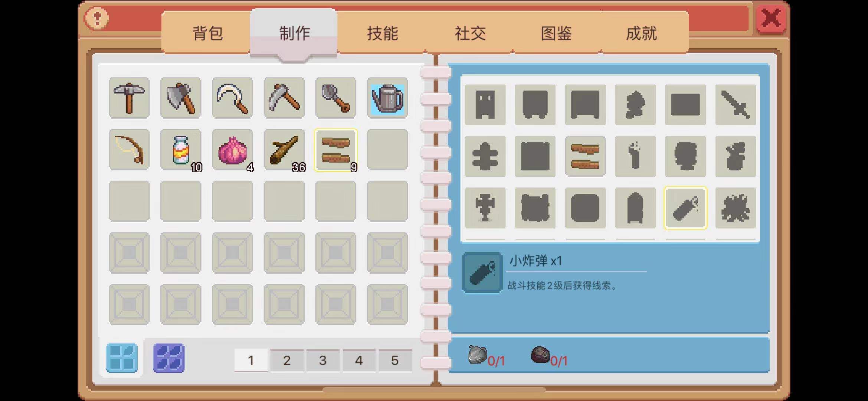Click the stone material requirement 0/1
This screenshot has width=868, height=401.
pos(486,356)
